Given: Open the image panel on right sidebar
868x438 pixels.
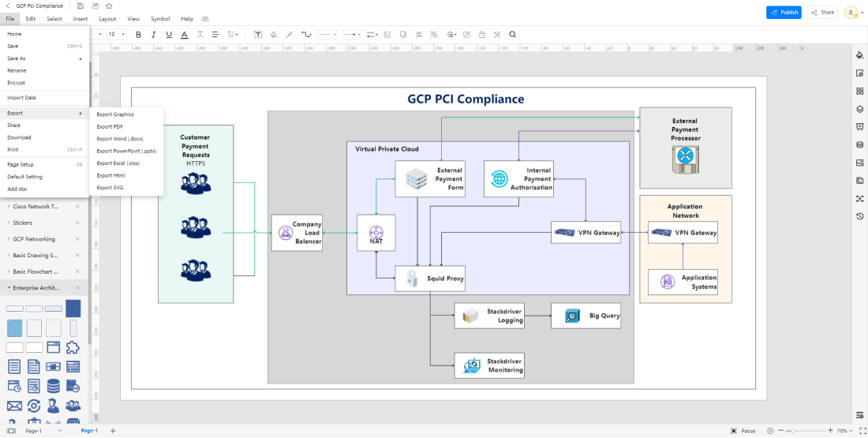Looking at the screenshot, I should (x=859, y=163).
